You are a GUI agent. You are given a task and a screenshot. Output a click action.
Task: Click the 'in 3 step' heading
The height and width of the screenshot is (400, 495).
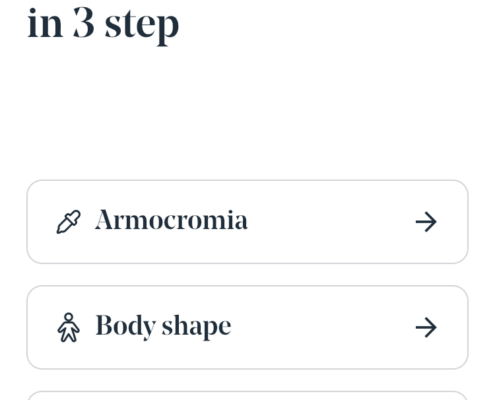click(x=103, y=25)
